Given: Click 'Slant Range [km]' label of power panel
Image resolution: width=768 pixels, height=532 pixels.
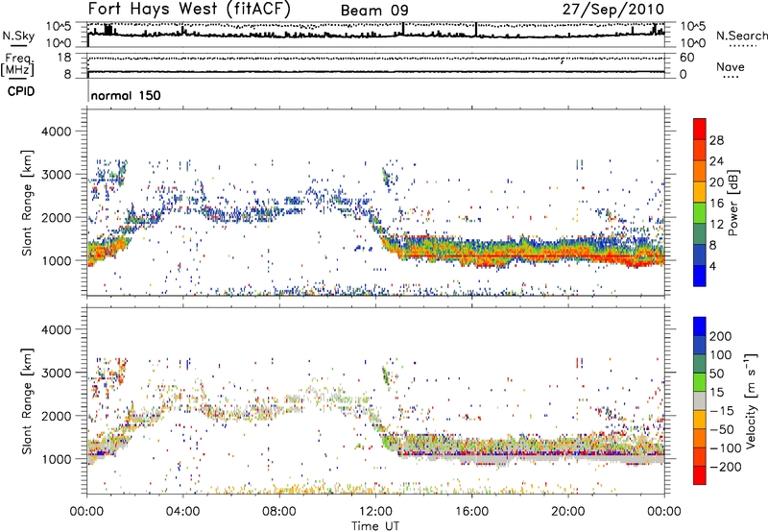Looking at the screenshot, I should tap(26, 203).
